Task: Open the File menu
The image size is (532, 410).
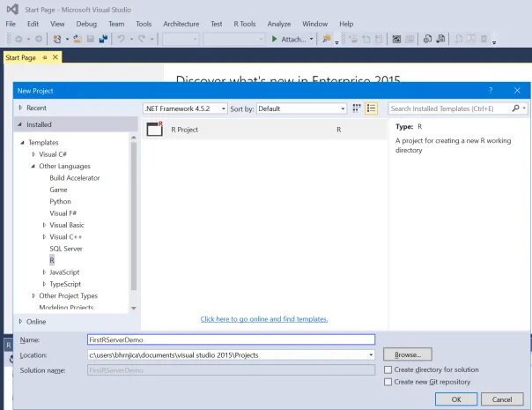Action: [11, 24]
